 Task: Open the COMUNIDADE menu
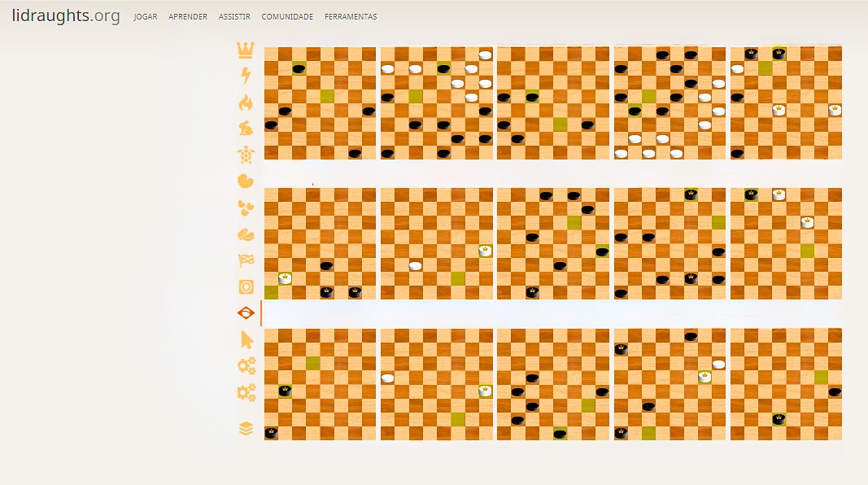[x=287, y=17]
